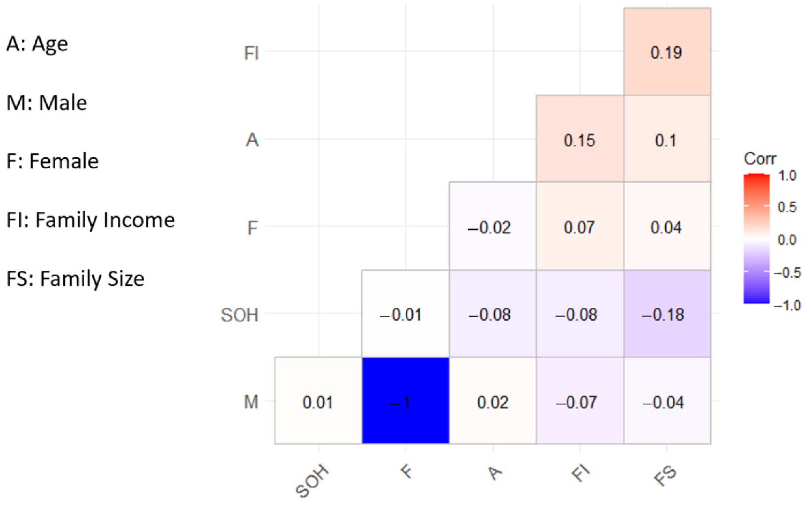Click the M row label on the left axis
The height and width of the screenshot is (505, 812).
click(251, 402)
